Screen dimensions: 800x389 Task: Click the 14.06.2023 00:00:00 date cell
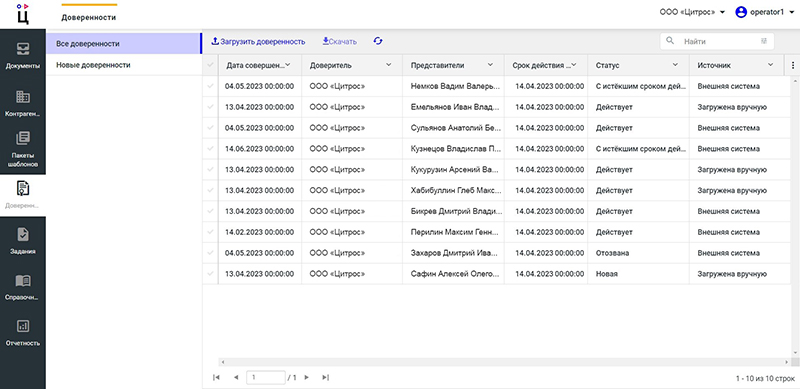pyautogui.click(x=260, y=149)
